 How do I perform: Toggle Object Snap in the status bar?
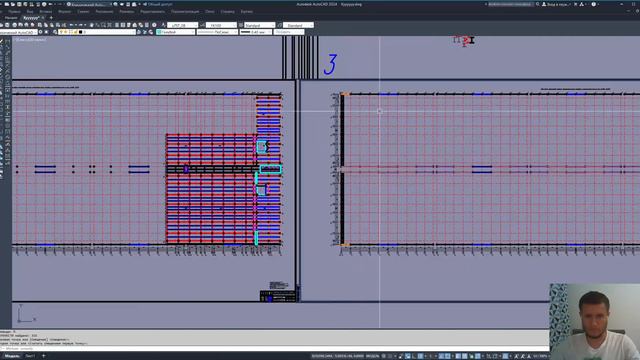click(x=448, y=356)
